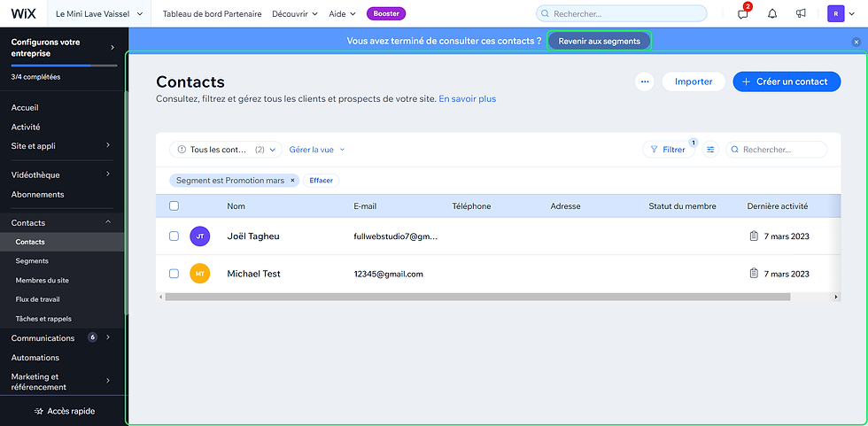Screen dimensions: 868x426
Task: Click Revenir aux segments button
Action: pos(599,41)
